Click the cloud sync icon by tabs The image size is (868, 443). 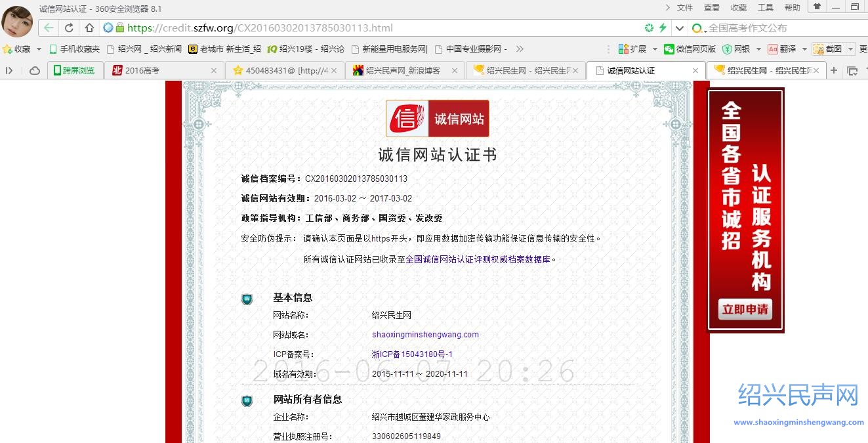pos(34,71)
